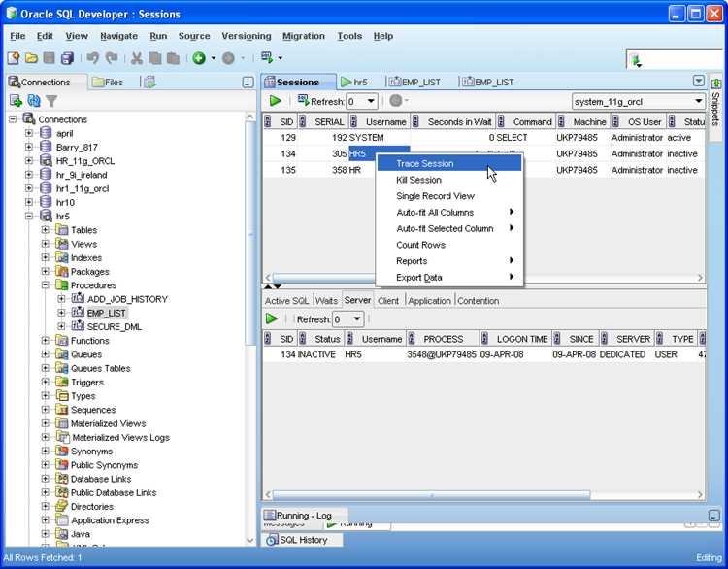Image resolution: width=728 pixels, height=569 pixels.
Task: Switch to the Waits tab
Action: click(326, 301)
